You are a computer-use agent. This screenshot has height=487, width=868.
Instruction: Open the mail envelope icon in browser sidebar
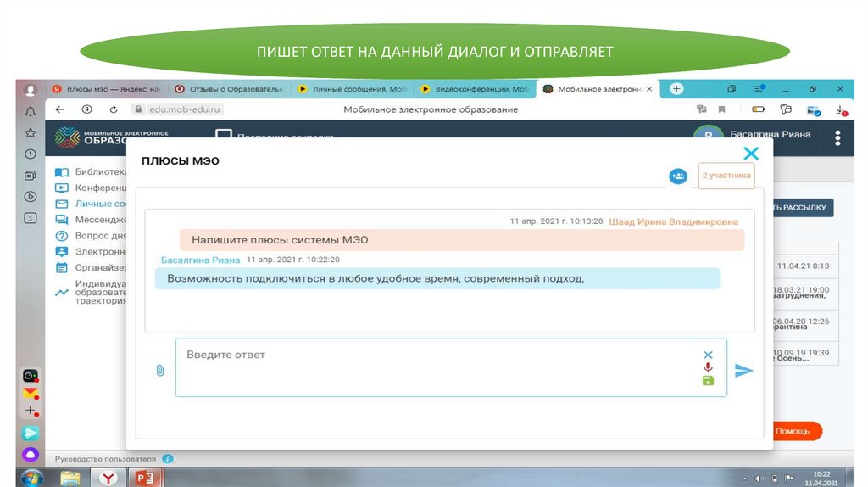(31, 394)
